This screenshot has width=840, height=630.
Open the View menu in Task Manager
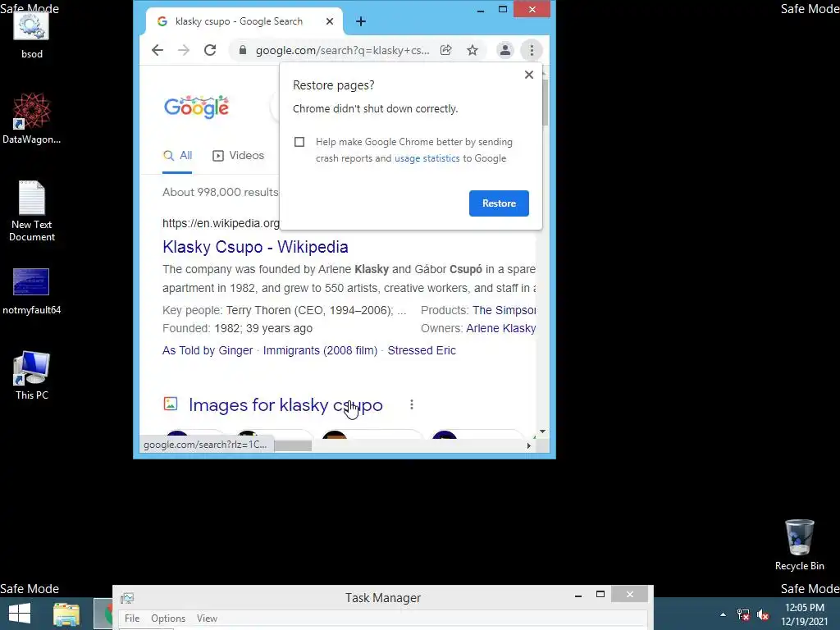point(207,619)
